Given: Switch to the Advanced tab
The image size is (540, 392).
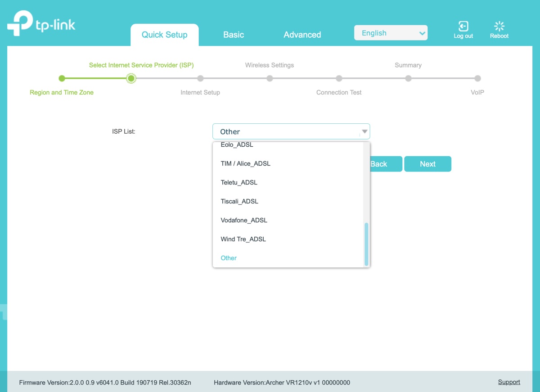Looking at the screenshot, I should tap(302, 35).
